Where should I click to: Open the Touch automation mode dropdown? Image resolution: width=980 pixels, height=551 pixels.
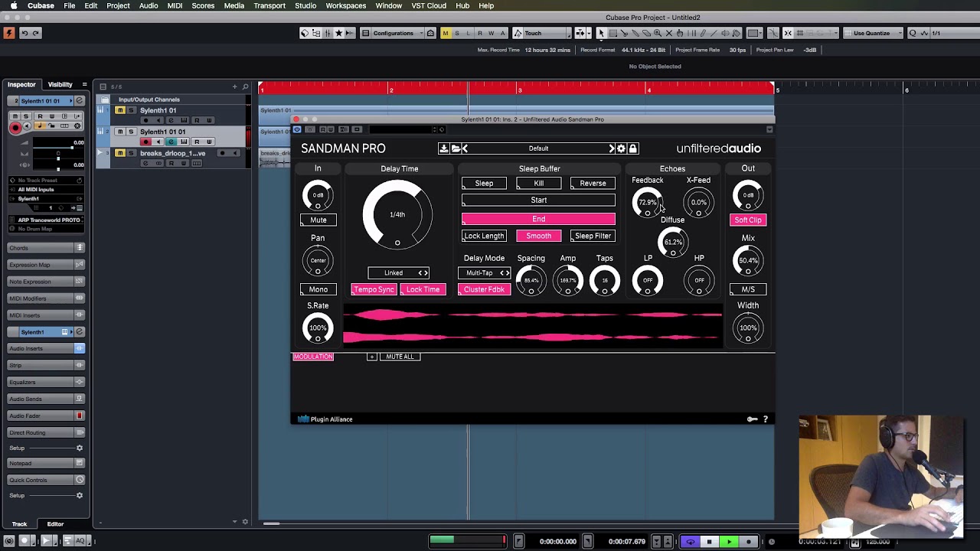point(543,33)
